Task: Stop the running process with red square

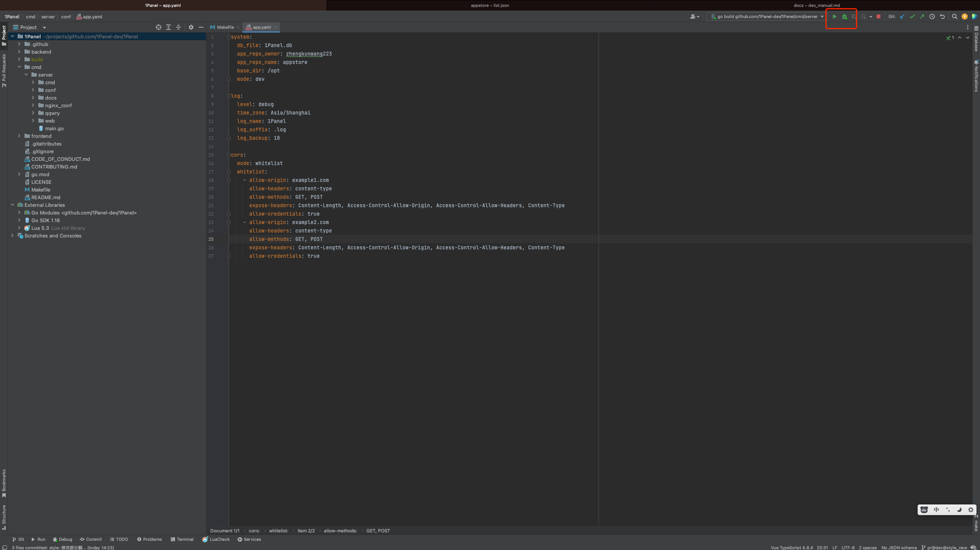Action: click(879, 16)
